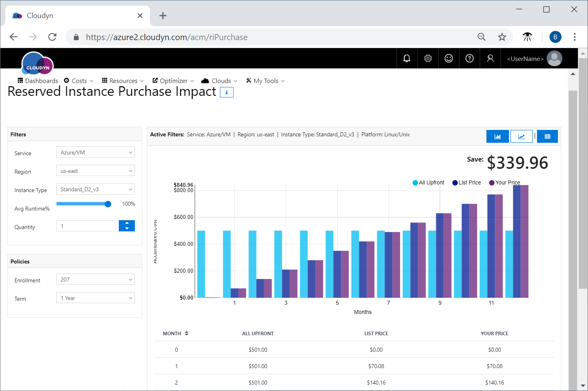
Task: Open the help question mark icon
Action: [x=470, y=59]
